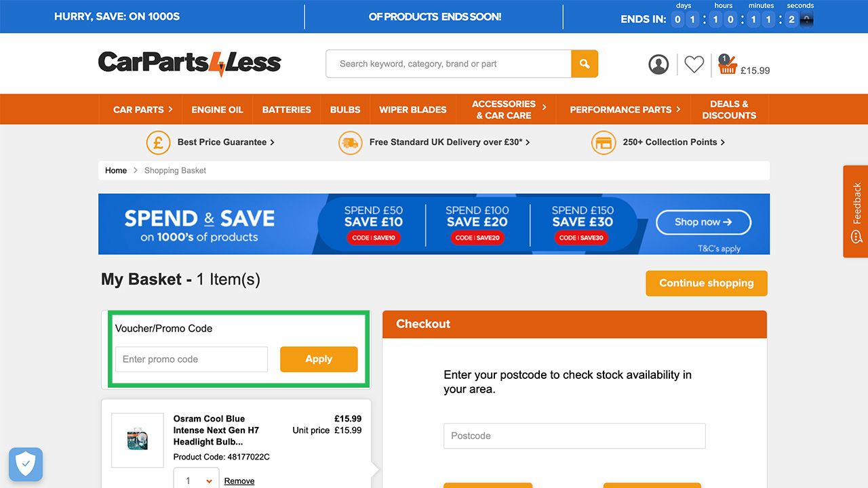This screenshot has width=868, height=488.
Task: Open the Feedback side tab
Action: click(856, 211)
